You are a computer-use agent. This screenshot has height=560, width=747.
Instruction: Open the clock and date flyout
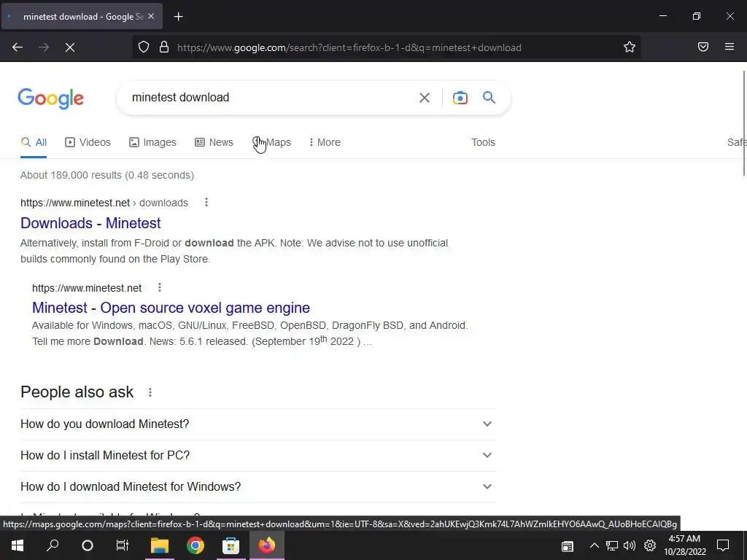tap(684, 545)
